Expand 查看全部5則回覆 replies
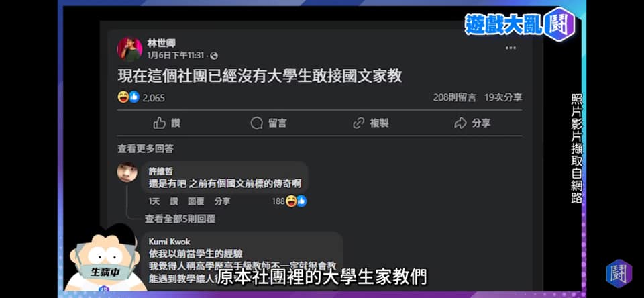Image resolution: width=644 pixels, height=298 pixels. pyautogui.click(x=180, y=219)
